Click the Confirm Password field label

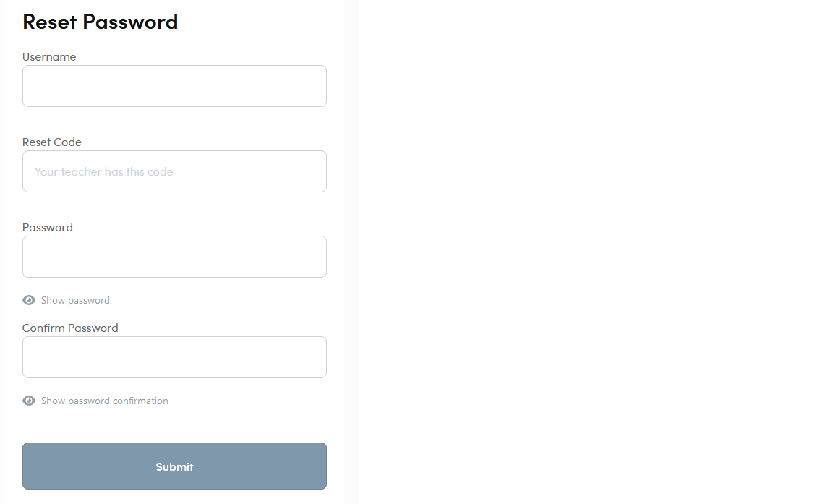[70, 328]
